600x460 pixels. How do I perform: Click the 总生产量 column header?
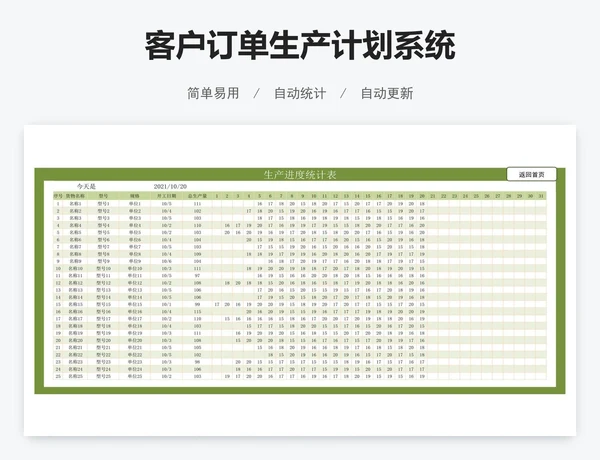pos(197,196)
